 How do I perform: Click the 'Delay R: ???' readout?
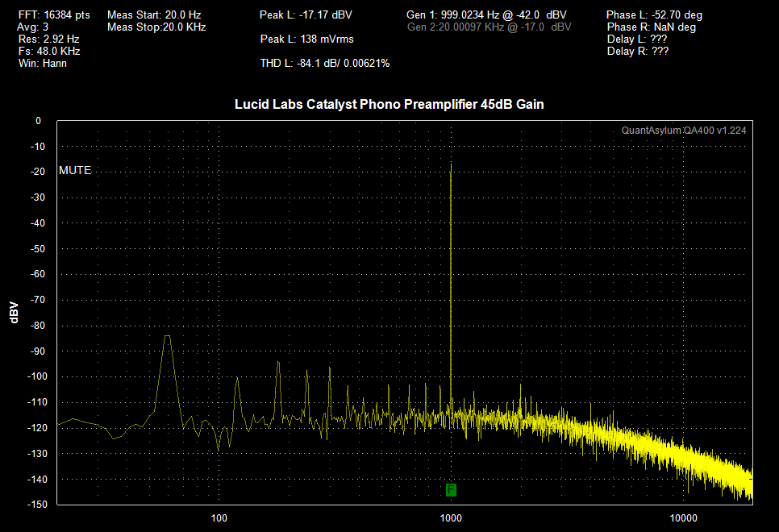pos(638,51)
